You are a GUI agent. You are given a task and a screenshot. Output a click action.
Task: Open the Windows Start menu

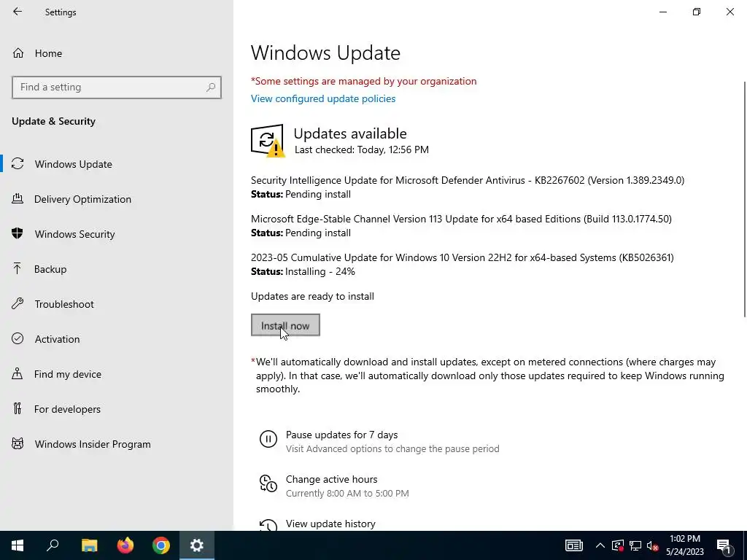coord(18,545)
